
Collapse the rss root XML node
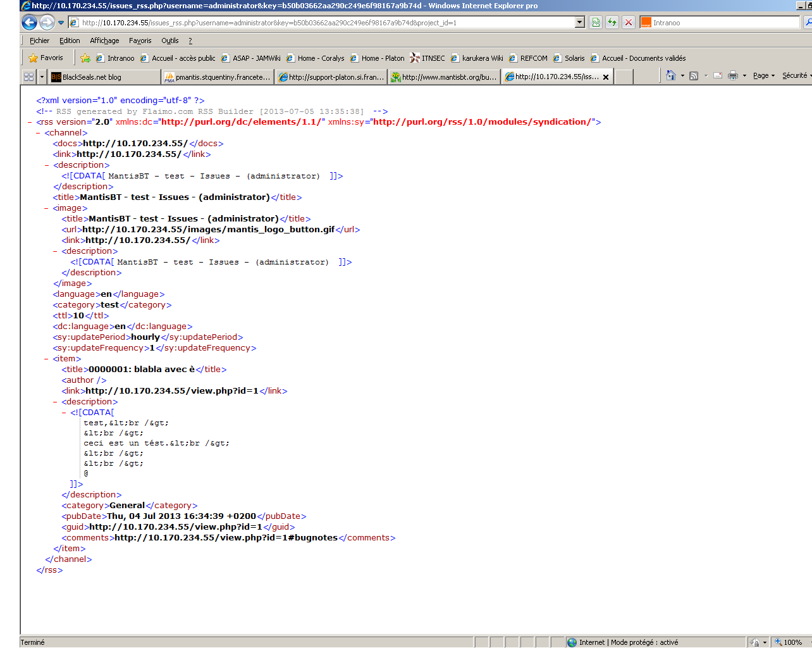tap(30, 122)
